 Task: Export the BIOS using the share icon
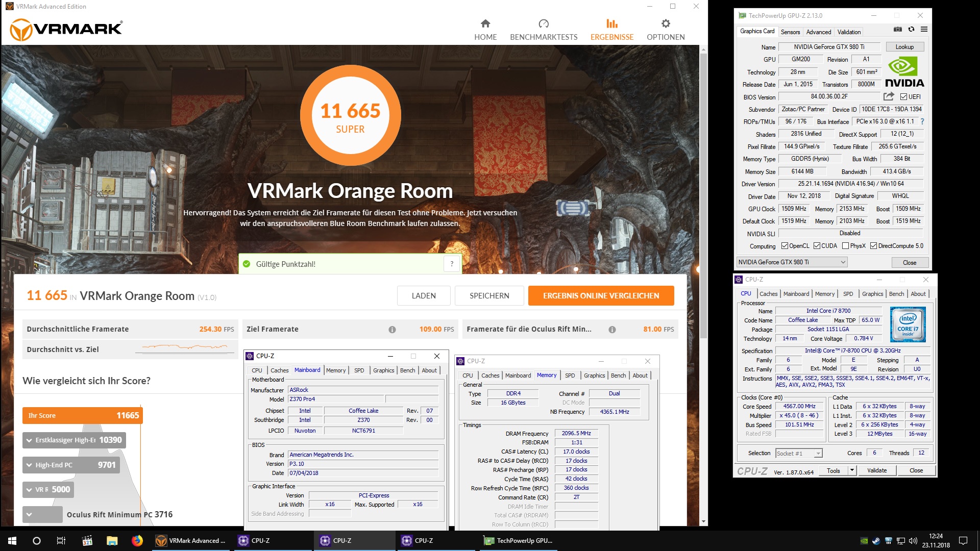coord(889,96)
